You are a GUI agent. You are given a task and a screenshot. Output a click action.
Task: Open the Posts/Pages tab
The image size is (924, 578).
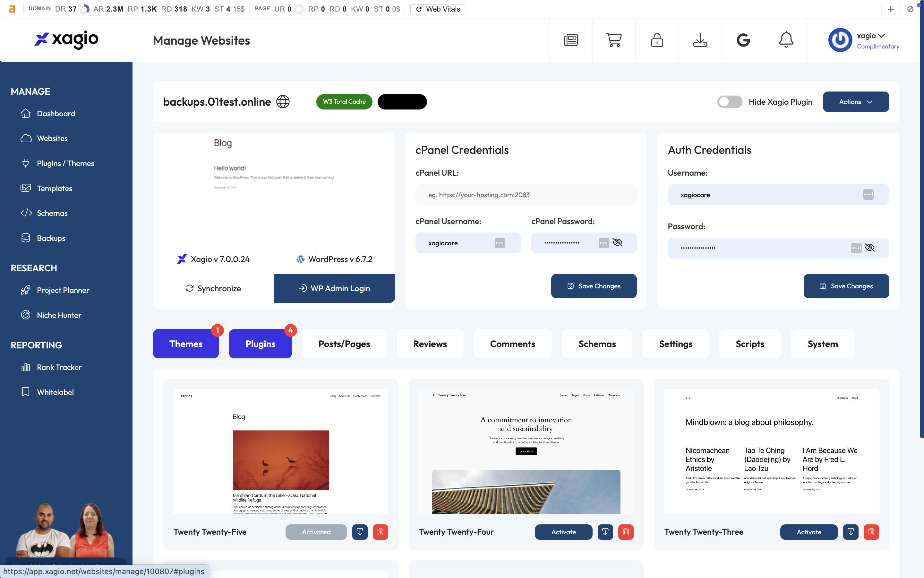[x=344, y=344]
